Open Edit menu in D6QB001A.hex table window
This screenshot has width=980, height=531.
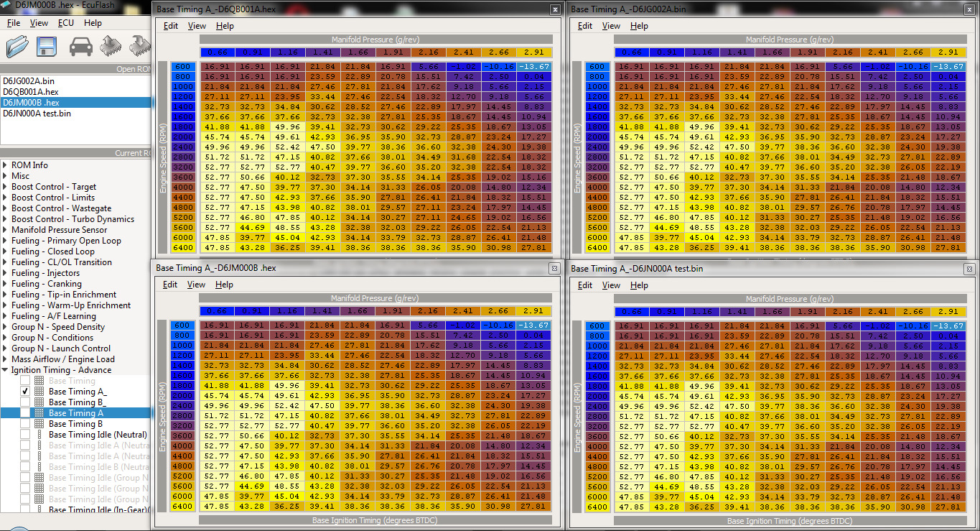pyautogui.click(x=171, y=26)
